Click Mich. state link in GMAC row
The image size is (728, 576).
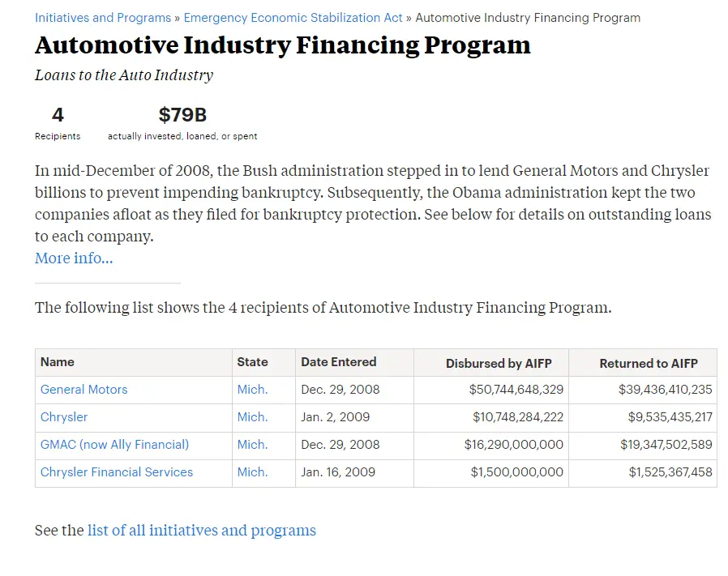[252, 445]
